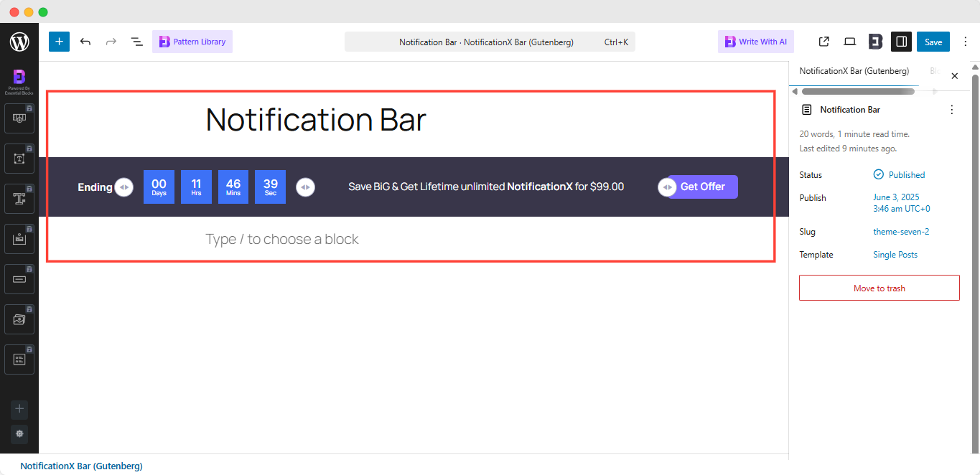Click the sidebar horizontal scrollbar thumb
Screen dimensions: 980x475
click(x=858, y=91)
